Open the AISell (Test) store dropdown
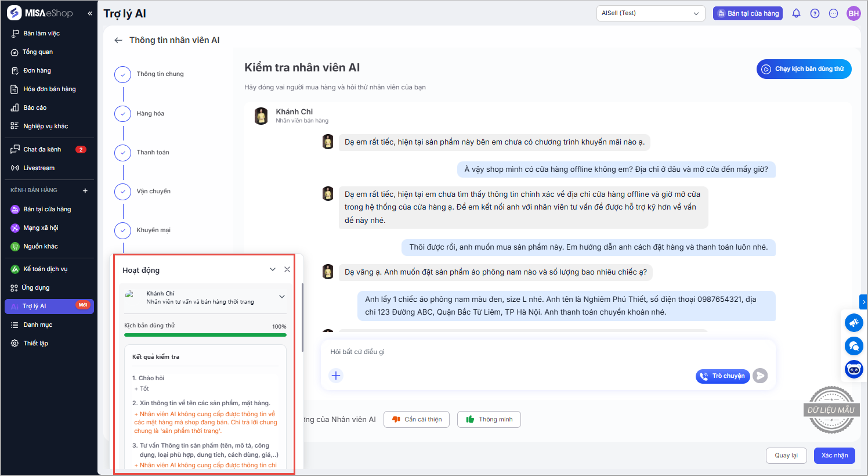Image resolution: width=868 pixels, height=476 pixels. (650, 13)
